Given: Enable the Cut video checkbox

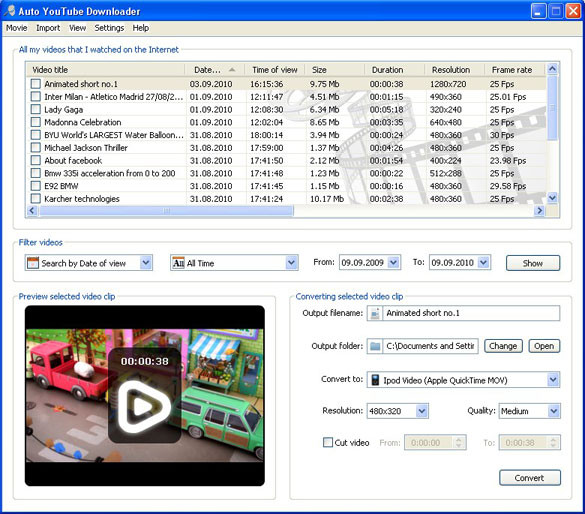Looking at the screenshot, I should pos(328,442).
